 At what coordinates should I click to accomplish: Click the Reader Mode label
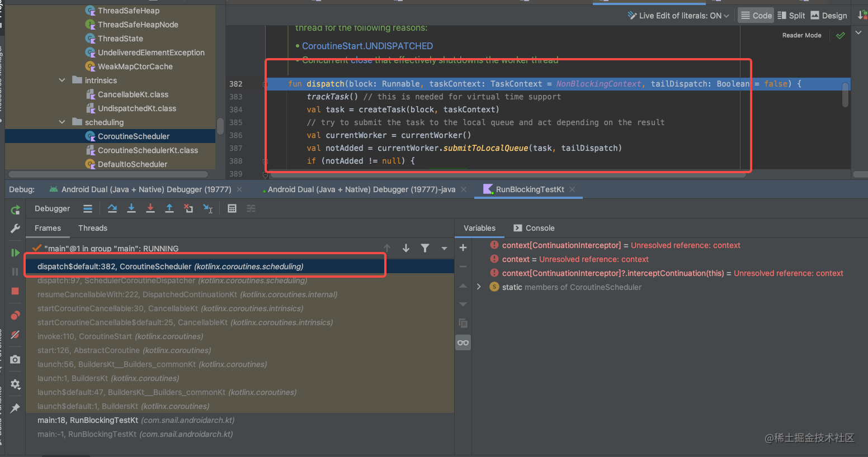tap(801, 35)
